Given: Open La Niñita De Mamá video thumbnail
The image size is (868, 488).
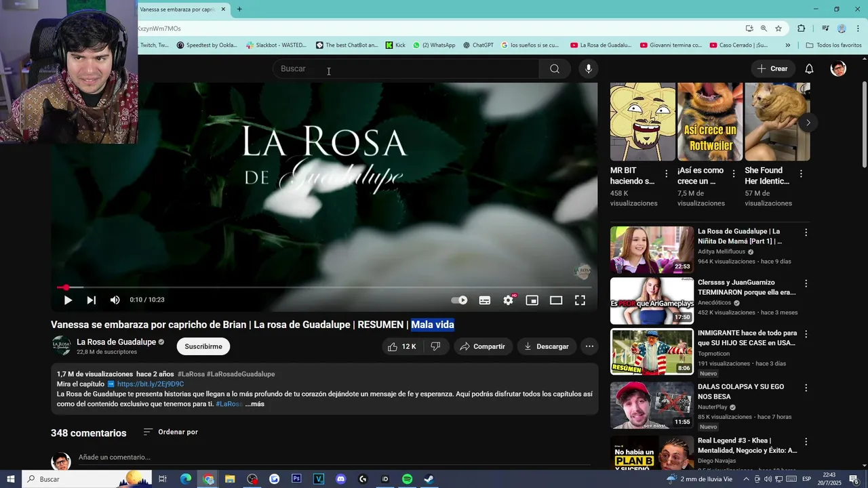Looking at the screenshot, I should 652,249.
